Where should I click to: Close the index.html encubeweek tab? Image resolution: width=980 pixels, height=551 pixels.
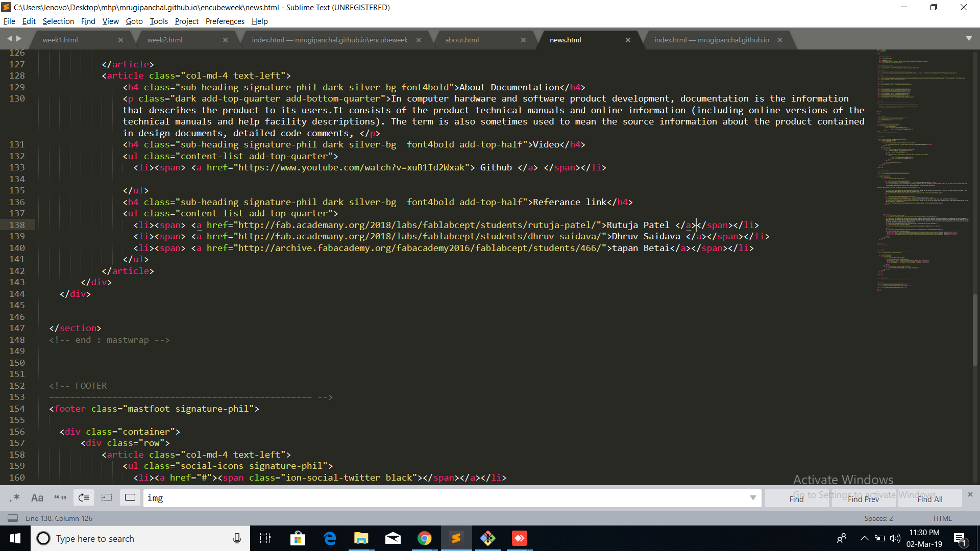(419, 40)
